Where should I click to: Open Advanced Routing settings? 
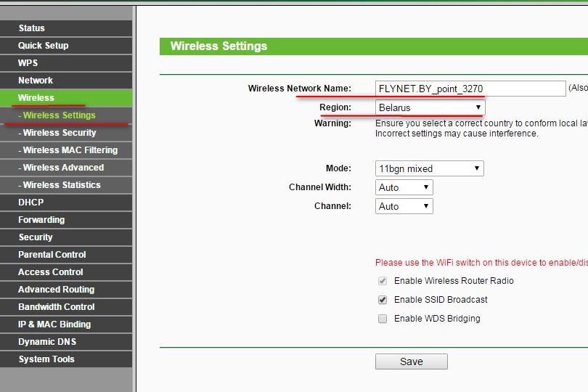pos(65,290)
